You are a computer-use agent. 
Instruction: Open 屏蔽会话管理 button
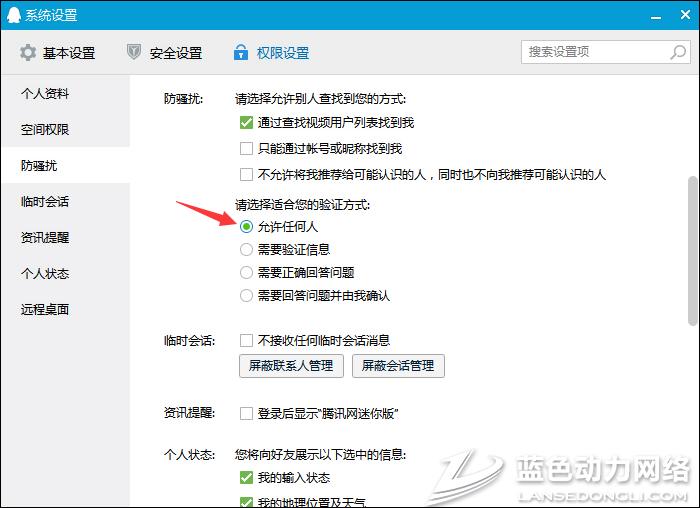point(398,366)
